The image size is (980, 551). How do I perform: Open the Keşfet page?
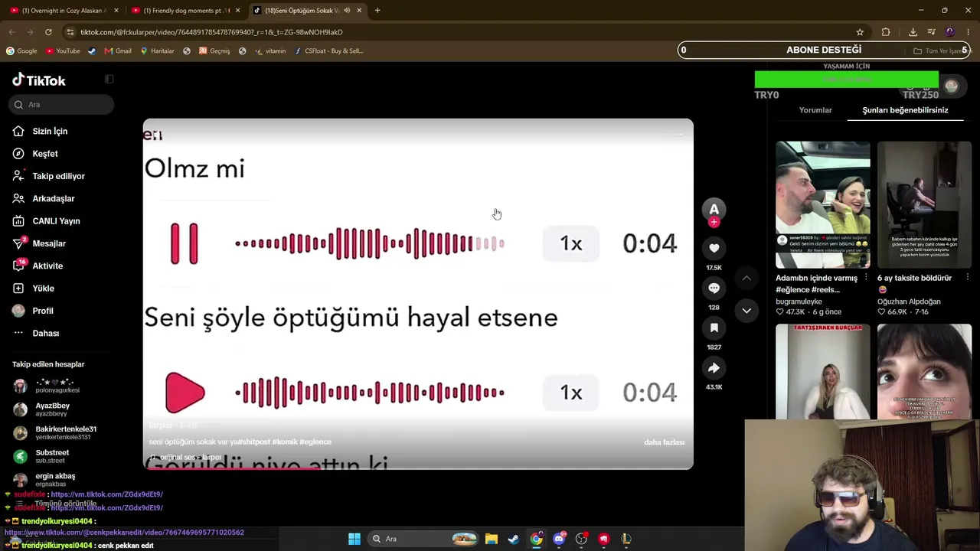click(45, 154)
